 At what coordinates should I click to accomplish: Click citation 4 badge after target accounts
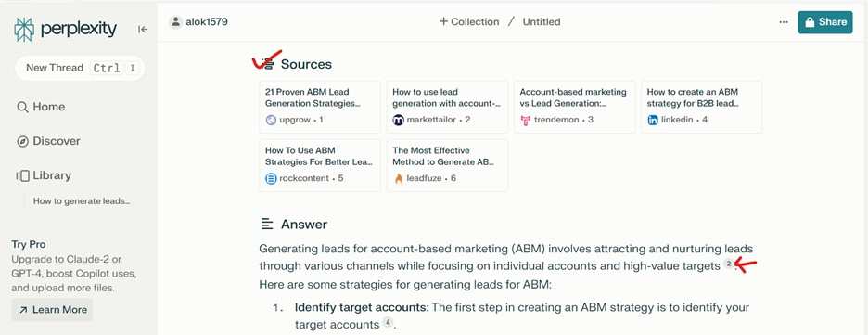tap(388, 323)
